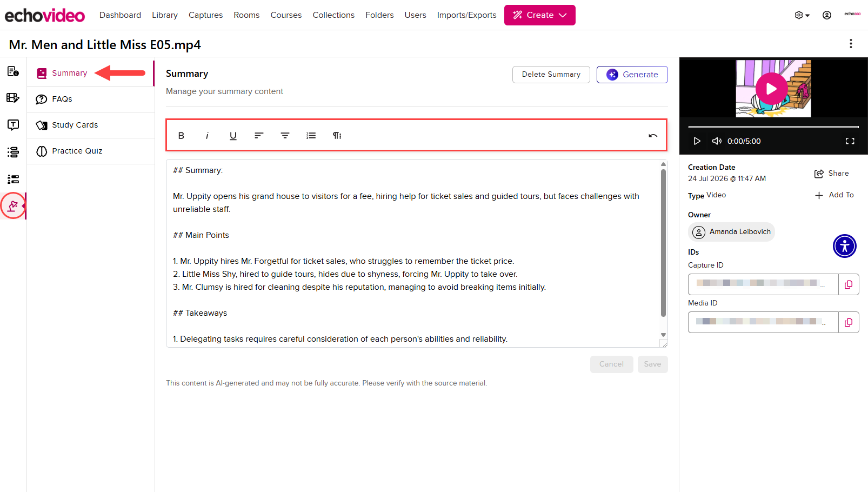The height and width of the screenshot is (492, 868).
Task: Open the settings gear dropdown
Action: (802, 15)
